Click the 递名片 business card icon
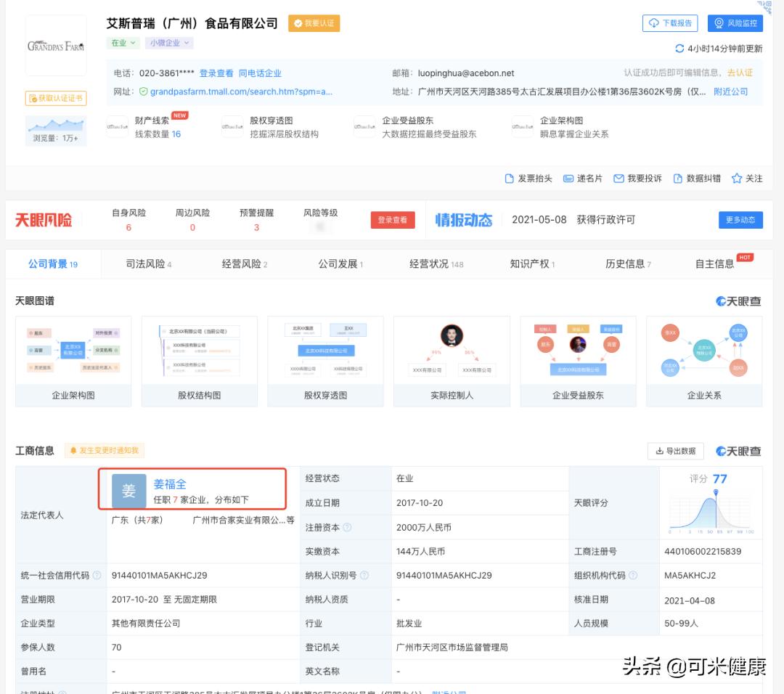The height and width of the screenshot is (694, 784). tap(568, 178)
